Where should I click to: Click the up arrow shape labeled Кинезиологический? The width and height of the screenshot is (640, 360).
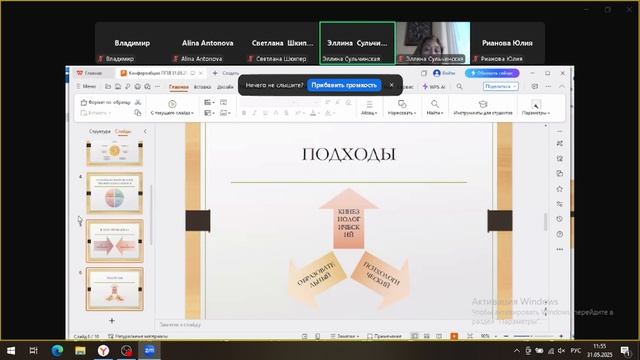349,219
